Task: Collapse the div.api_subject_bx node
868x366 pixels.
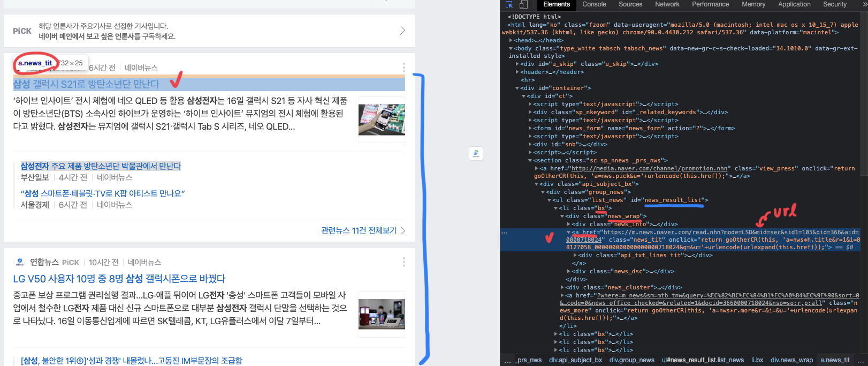Action: pyautogui.click(x=536, y=184)
